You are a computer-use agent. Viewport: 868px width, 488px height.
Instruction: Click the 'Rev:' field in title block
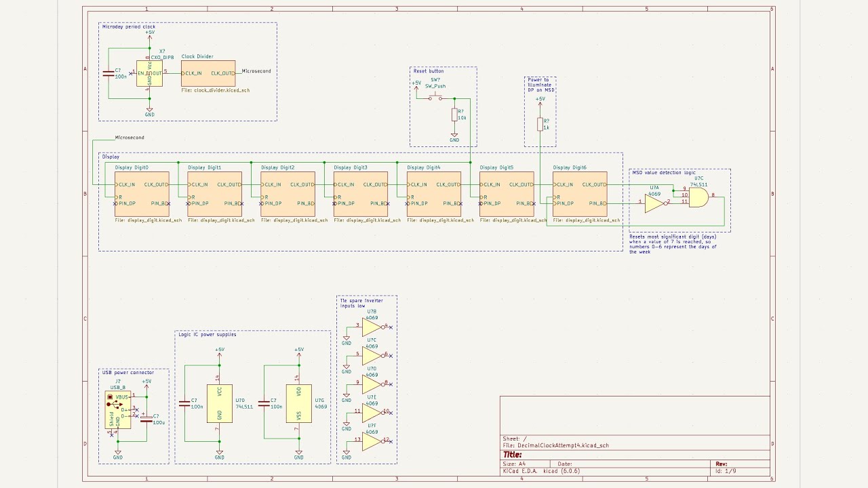coord(722,464)
